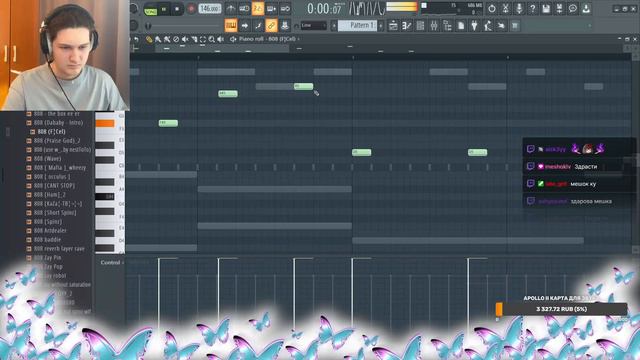Click the step editing arrow icon
The height and width of the screenshot is (360, 640).
(244, 26)
